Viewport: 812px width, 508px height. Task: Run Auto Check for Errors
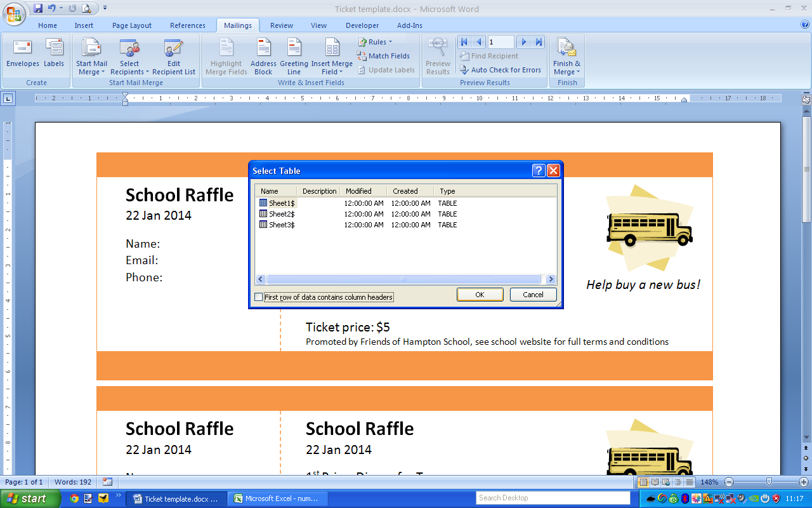point(501,70)
